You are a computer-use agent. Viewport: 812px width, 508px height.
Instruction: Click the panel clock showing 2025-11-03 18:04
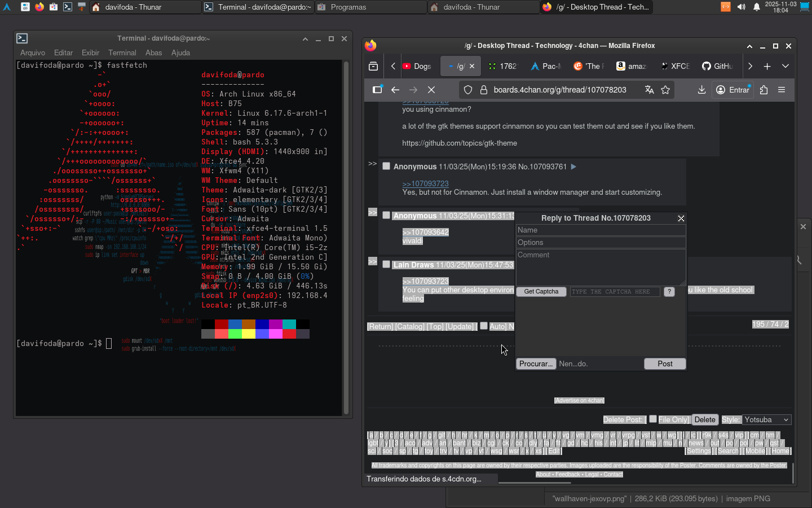[780, 7]
